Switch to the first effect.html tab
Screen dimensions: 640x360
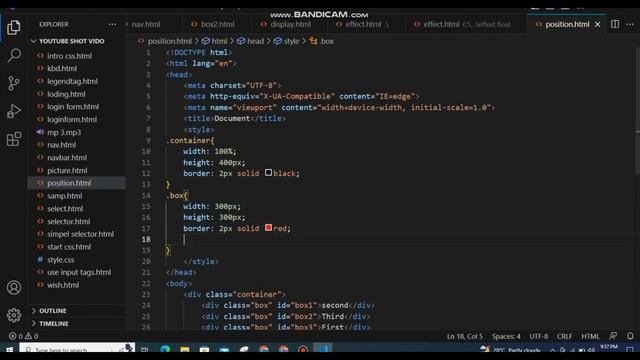click(x=363, y=24)
